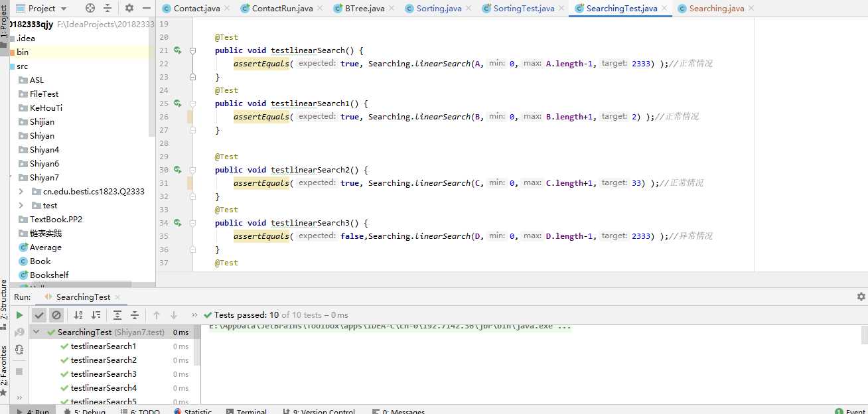Open the Project view dropdown

41,9
